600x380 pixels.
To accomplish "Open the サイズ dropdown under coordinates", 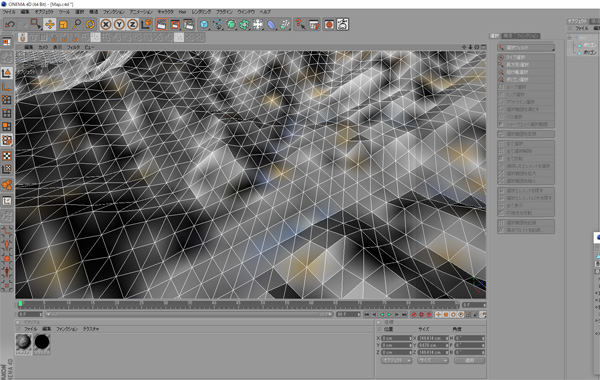I will (x=432, y=360).
